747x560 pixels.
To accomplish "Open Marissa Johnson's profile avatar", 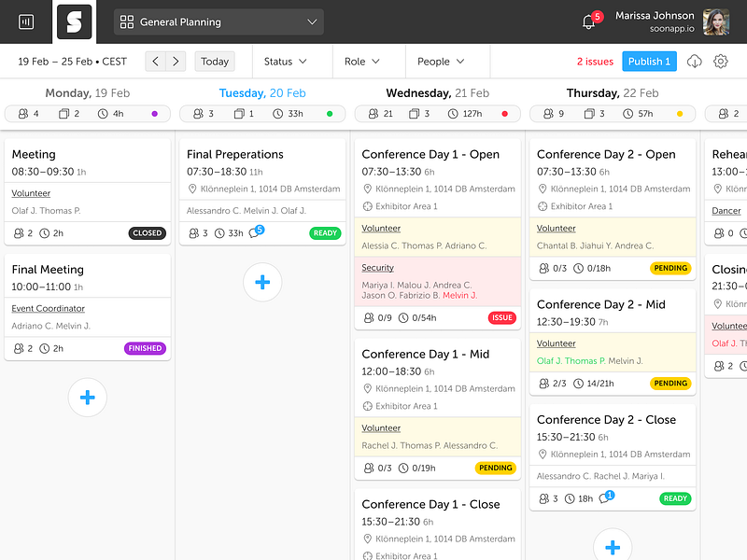I will point(716,21).
